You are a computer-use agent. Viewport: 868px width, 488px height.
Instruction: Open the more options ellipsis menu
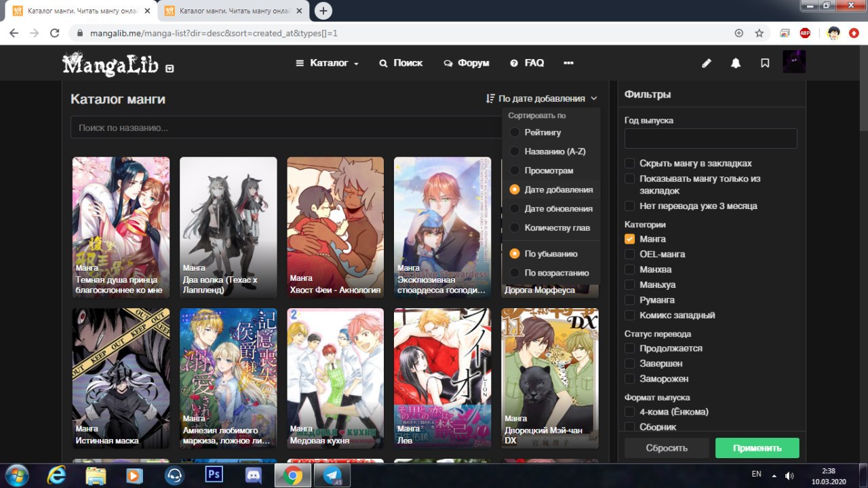point(568,63)
